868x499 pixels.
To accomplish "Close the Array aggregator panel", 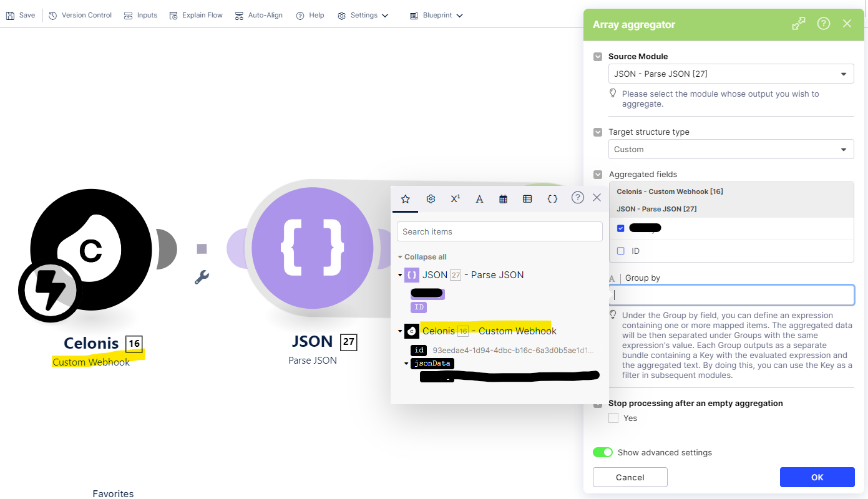I will coord(847,24).
